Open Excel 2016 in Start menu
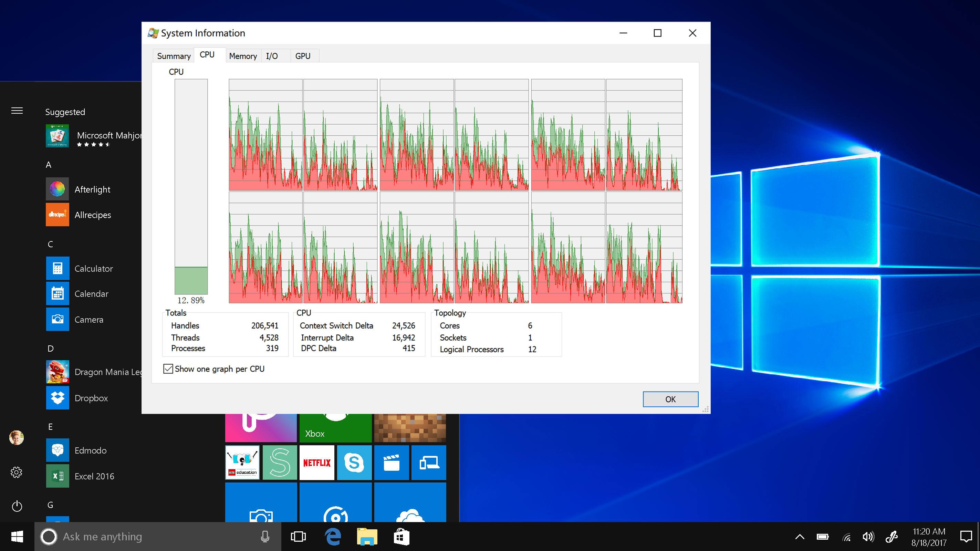Viewport: 980px width, 551px height. pos(94,476)
